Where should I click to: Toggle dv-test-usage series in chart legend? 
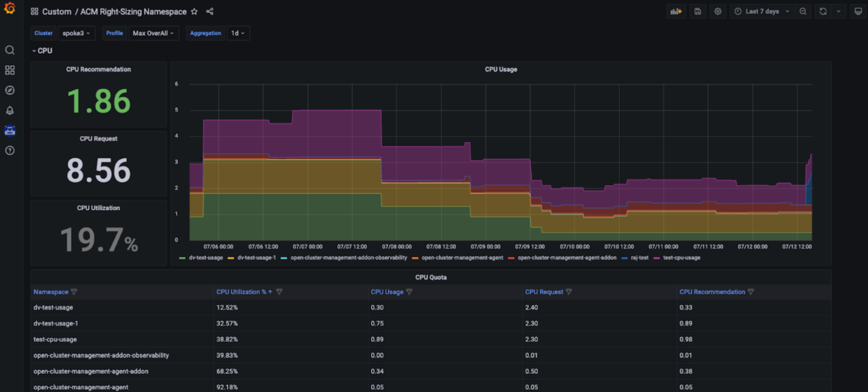tap(205, 258)
